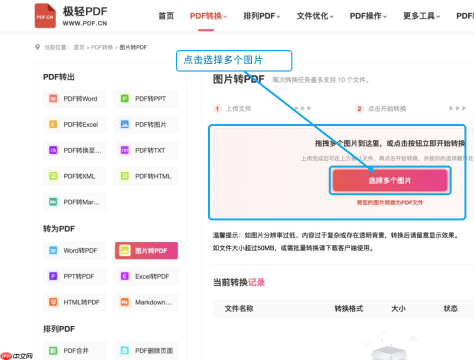
Task: Click the PDF转Mar... markdown icon
Action: (53, 202)
